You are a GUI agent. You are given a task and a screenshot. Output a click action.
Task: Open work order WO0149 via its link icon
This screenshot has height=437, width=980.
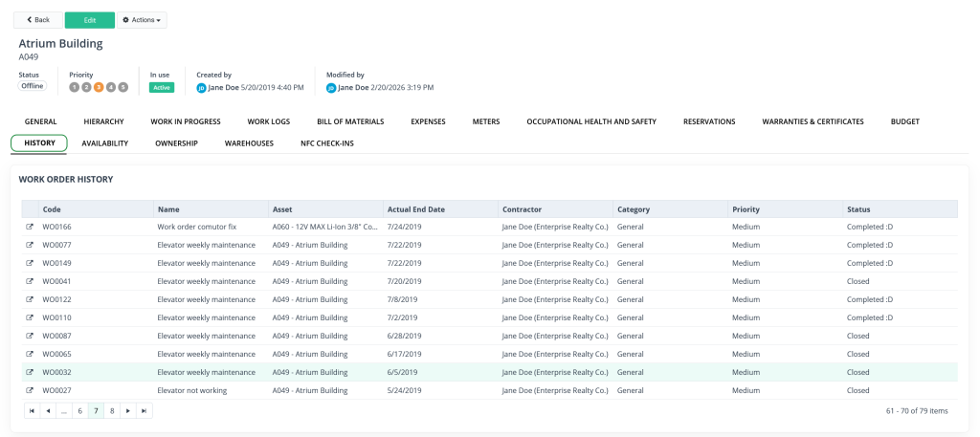[x=30, y=263]
